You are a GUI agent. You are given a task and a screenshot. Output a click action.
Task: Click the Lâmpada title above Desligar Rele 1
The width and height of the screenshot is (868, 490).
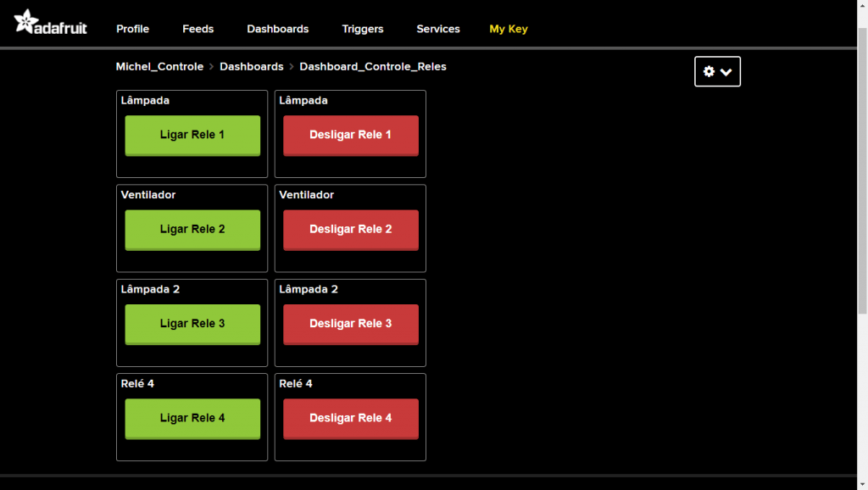coord(303,100)
